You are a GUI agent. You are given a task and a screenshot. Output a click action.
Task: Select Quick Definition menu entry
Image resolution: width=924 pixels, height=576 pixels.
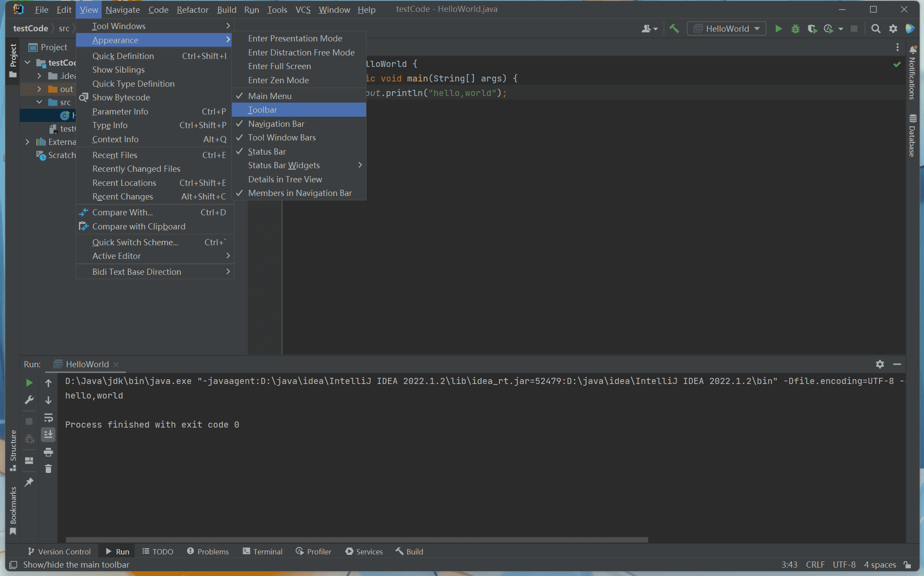point(155,56)
